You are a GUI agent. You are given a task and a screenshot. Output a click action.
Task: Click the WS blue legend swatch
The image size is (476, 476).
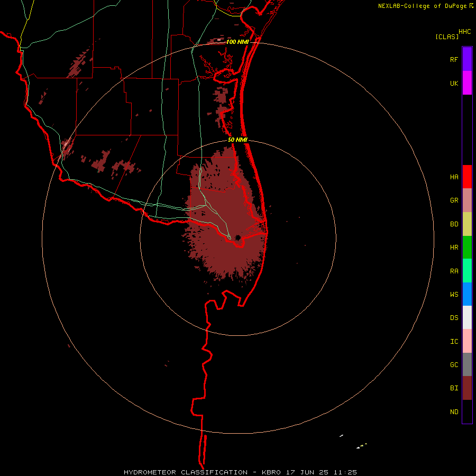[x=467, y=294]
